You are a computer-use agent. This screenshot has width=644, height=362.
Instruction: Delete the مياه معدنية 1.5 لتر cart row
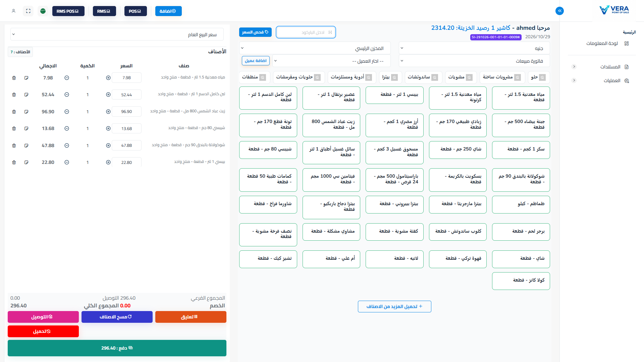click(x=14, y=78)
